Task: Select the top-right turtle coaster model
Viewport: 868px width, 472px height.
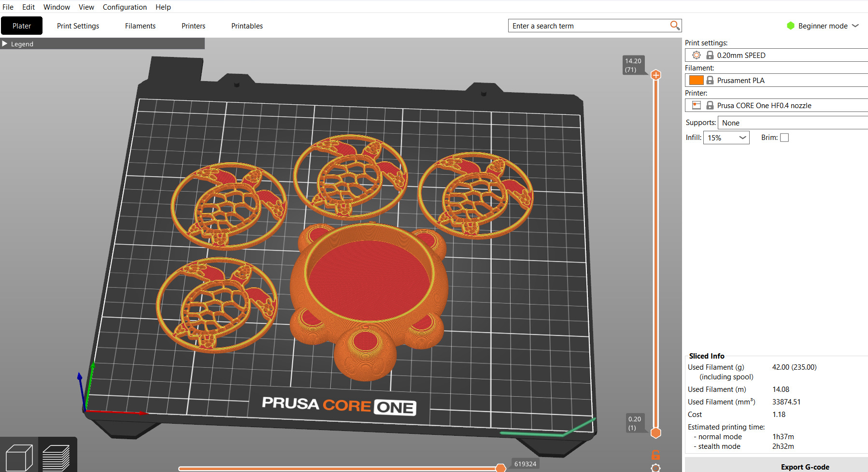Action: pos(475,195)
